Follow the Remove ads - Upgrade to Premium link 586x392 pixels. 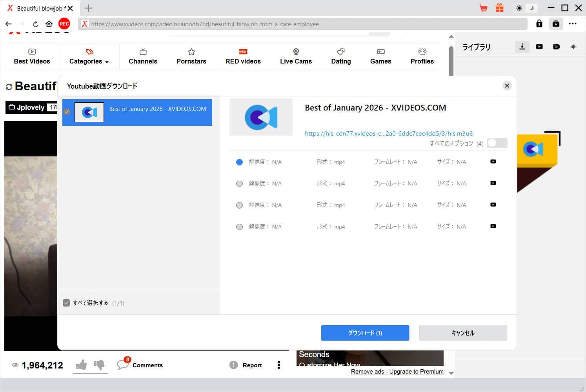(x=397, y=372)
